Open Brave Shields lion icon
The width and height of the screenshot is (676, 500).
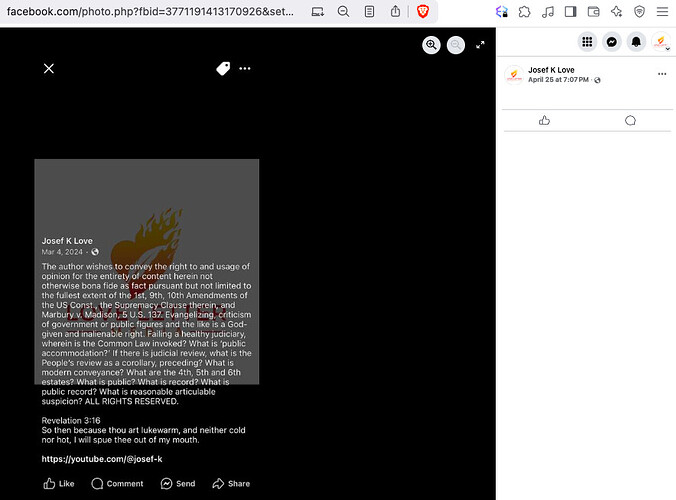(423, 12)
